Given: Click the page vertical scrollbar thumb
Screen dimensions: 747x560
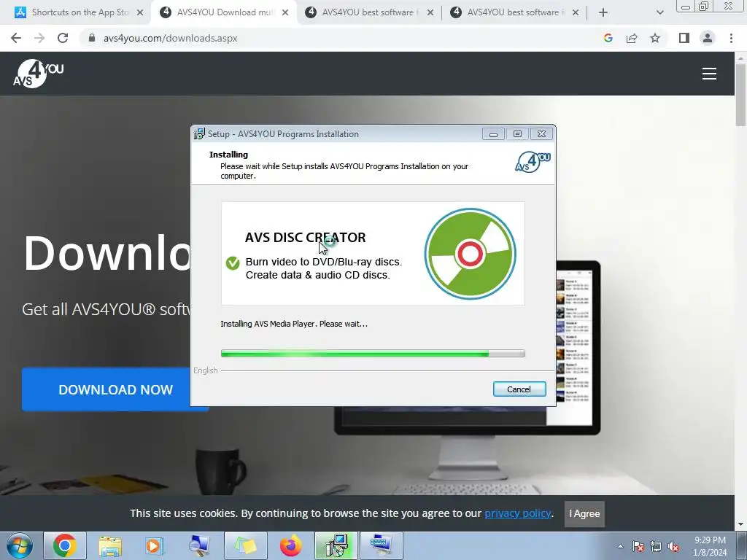Looking at the screenshot, I should coord(740,94).
